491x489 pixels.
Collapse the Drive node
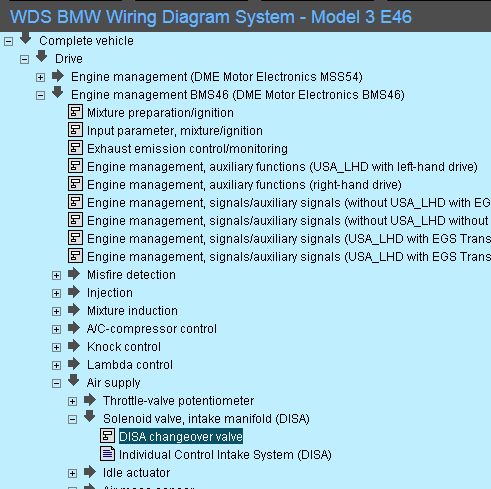tap(25, 60)
